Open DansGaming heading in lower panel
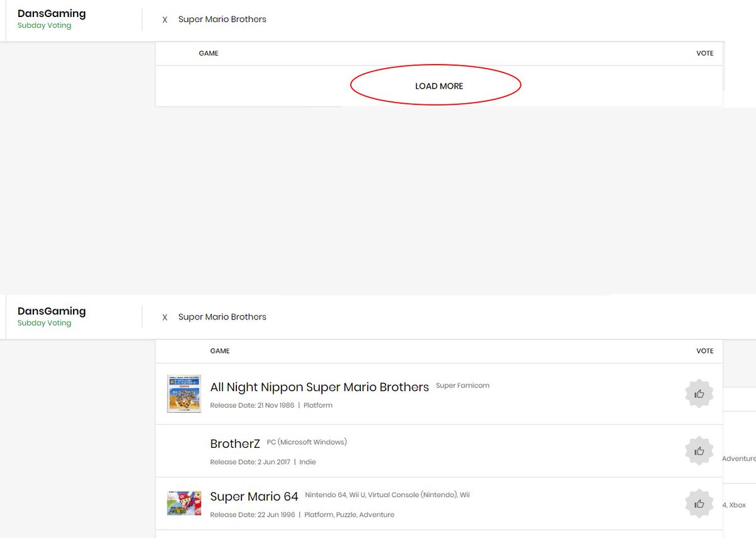The height and width of the screenshot is (538, 756). point(52,311)
